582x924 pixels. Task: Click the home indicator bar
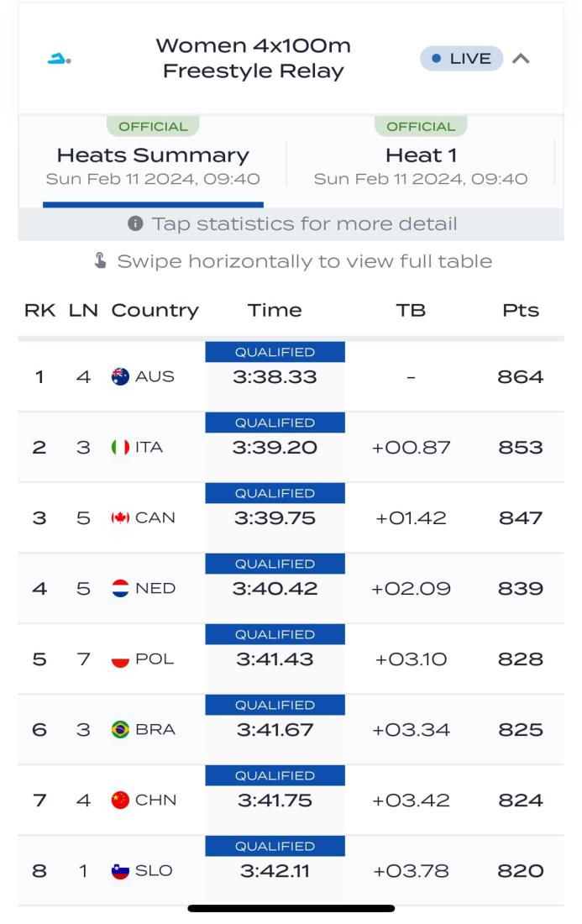[291, 908]
